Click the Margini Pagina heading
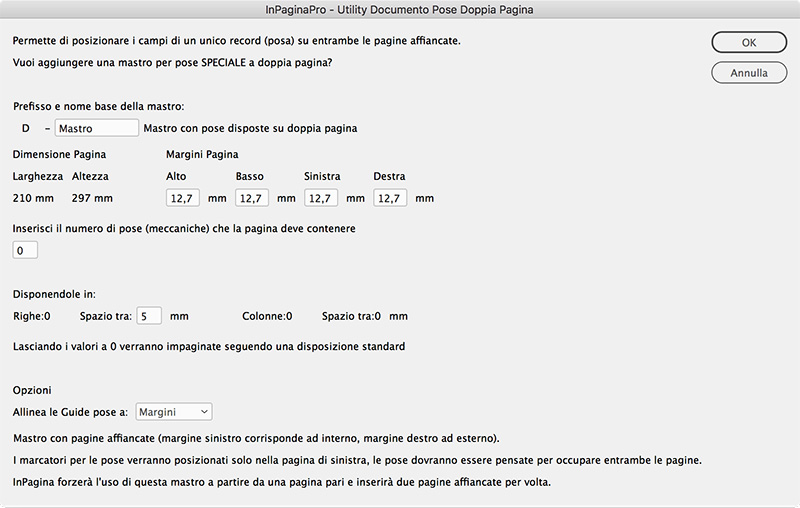This screenshot has width=800, height=508. (201, 154)
